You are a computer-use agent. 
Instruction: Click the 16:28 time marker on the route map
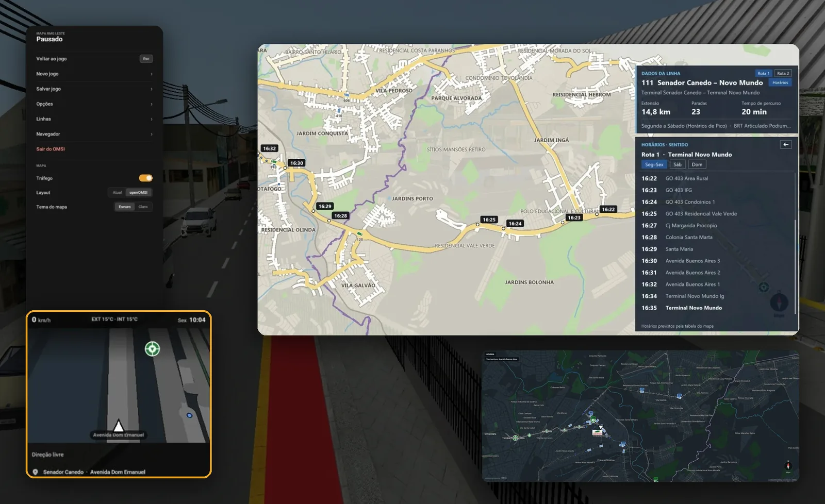pyautogui.click(x=340, y=216)
